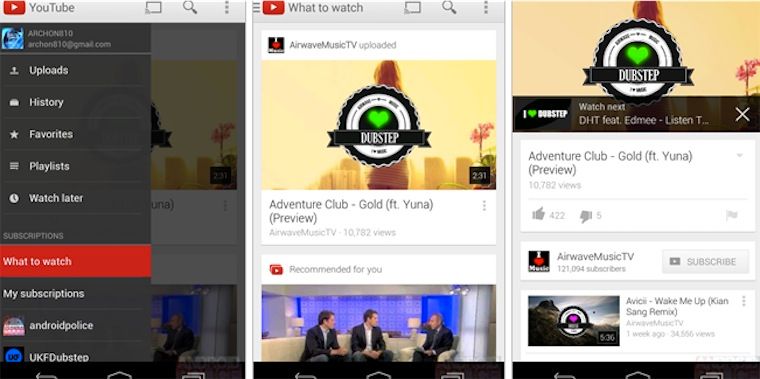The width and height of the screenshot is (760, 379).
Task: Tap the 'I love Dubstep' Watch next thumbnail
Action: pos(542,114)
